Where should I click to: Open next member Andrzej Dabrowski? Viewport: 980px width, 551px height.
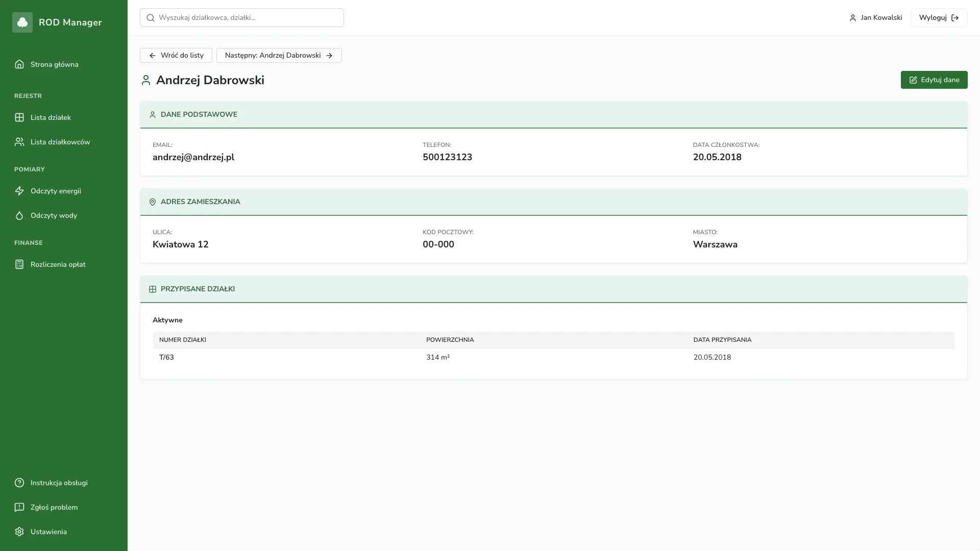279,56
